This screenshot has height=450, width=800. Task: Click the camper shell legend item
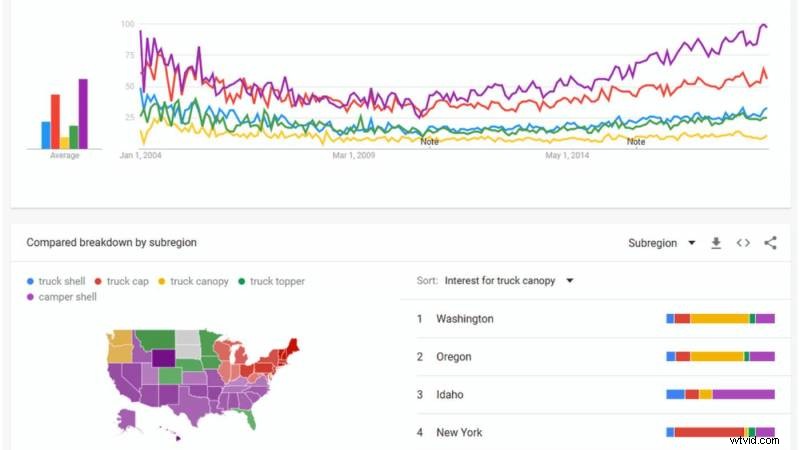(67, 297)
